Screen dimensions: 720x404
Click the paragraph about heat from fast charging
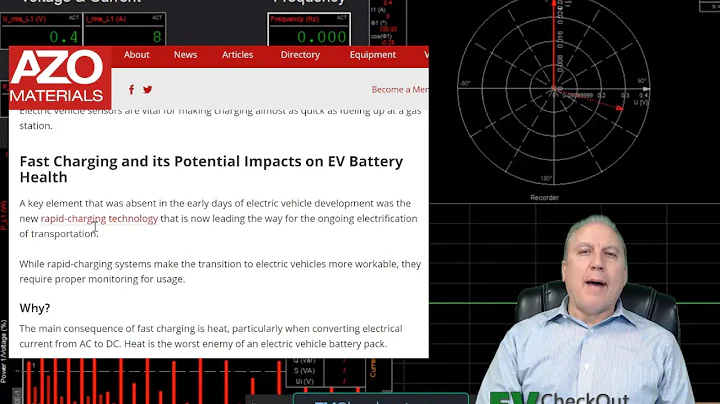211,336
